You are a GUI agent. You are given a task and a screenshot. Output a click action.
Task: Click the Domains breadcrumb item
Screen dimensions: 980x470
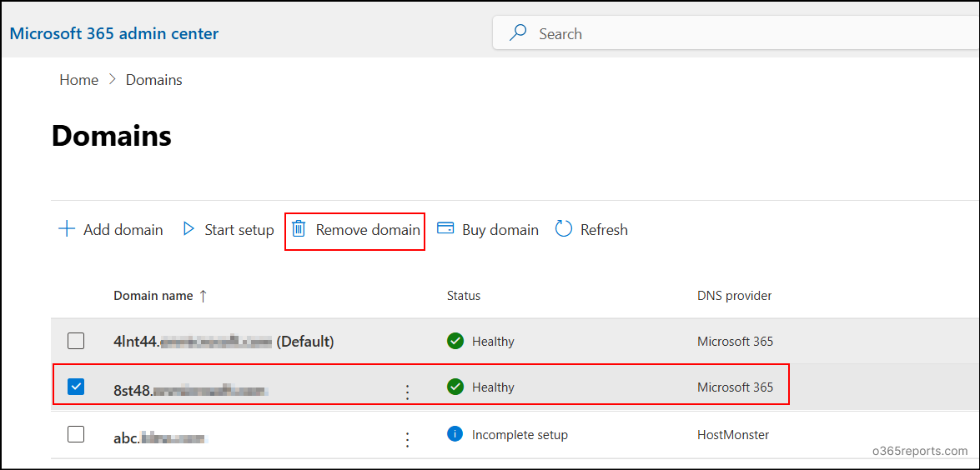[x=153, y=80]
